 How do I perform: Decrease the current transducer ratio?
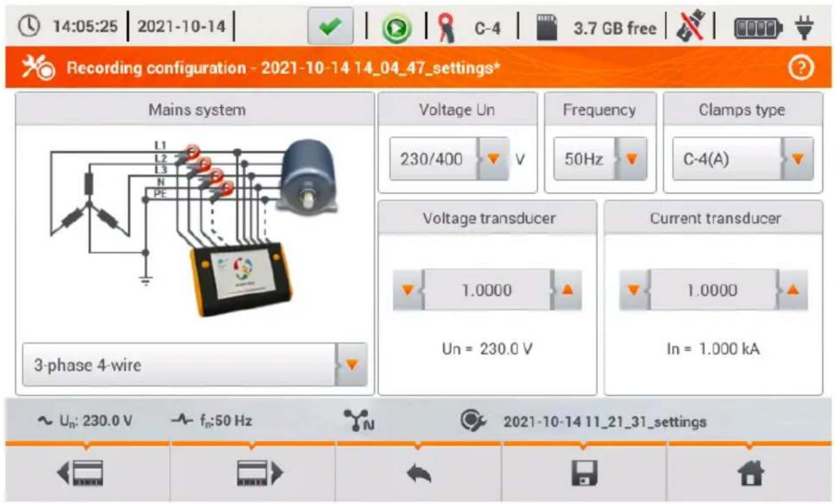(x=635, y=290)
